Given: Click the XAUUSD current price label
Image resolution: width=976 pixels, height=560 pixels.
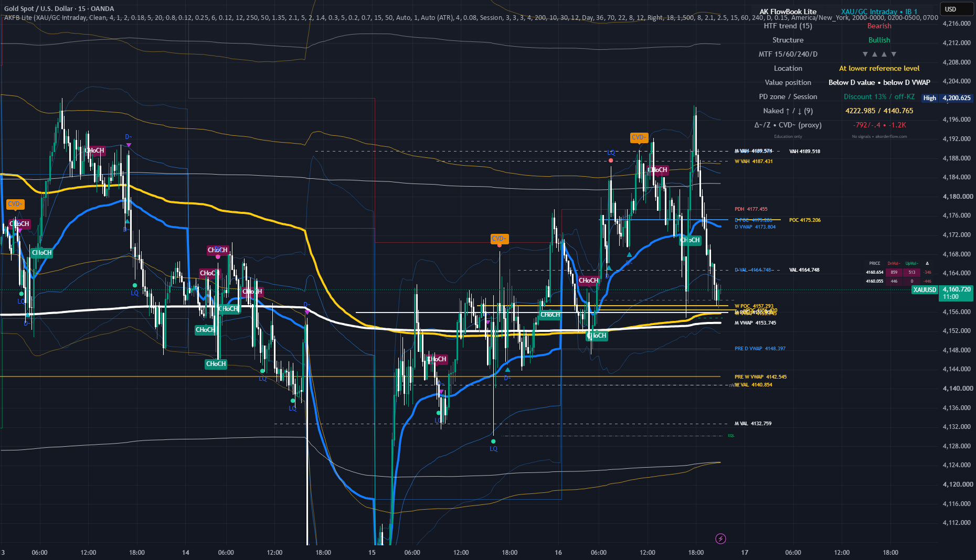Looking at the screenshot, I should tap(925, 289).
